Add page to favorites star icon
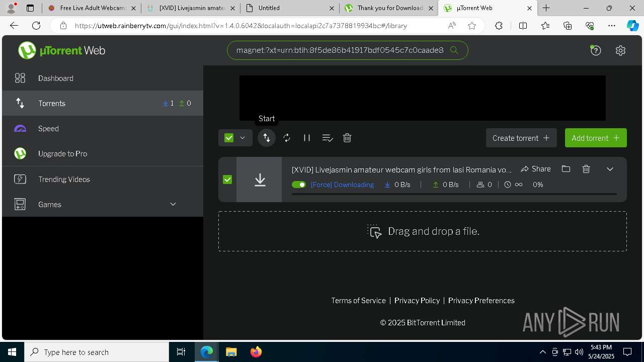The width and height of the screenshot is (644, 362). [x=472, y=26]
